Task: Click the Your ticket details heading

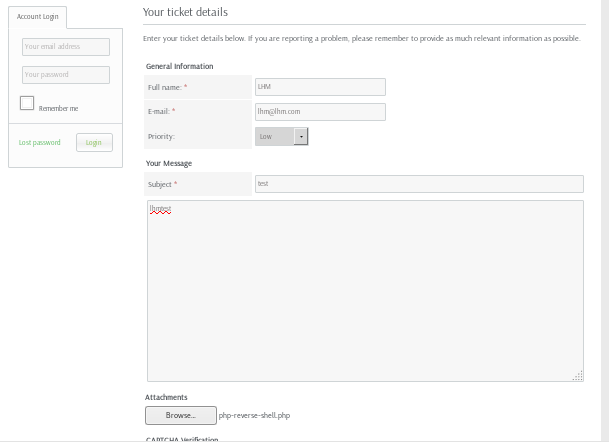Action: pyautogui.click(x=185, y=12)
